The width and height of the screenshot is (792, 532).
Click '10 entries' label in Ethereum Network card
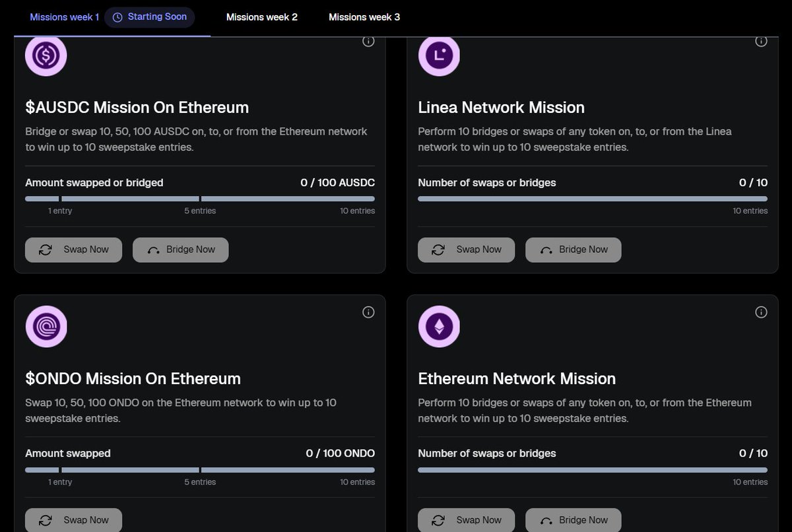click(750, 482)
